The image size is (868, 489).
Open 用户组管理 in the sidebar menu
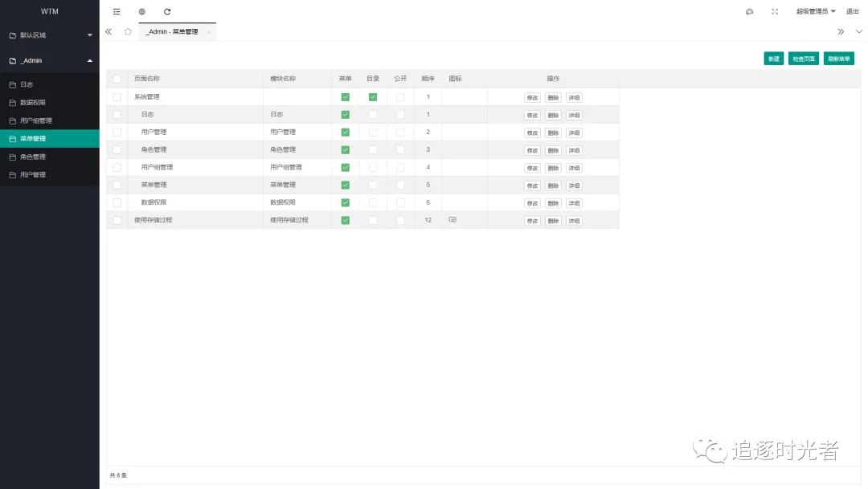[50, 120]
